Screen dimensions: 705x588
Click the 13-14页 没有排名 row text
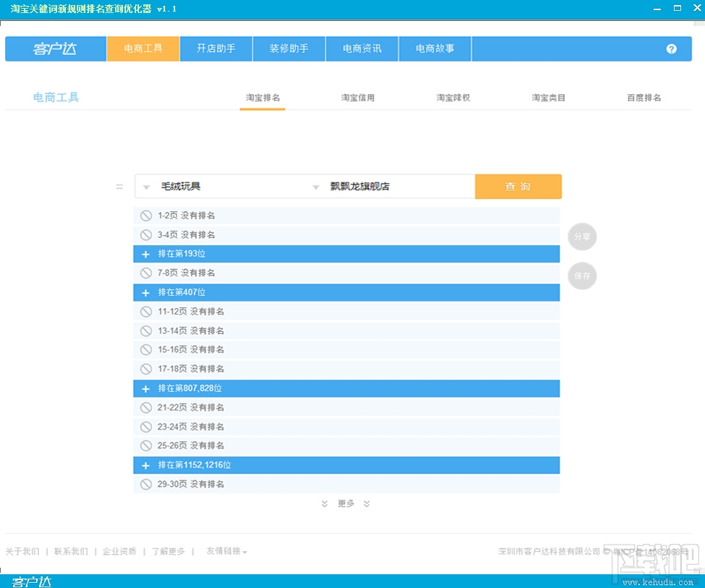pos(190,331)
